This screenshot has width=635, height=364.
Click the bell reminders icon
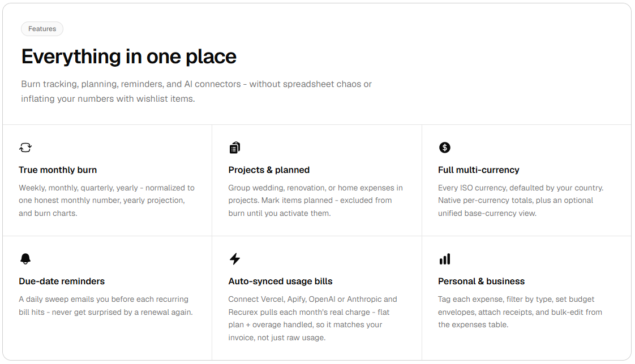click(x=25, y=259)
